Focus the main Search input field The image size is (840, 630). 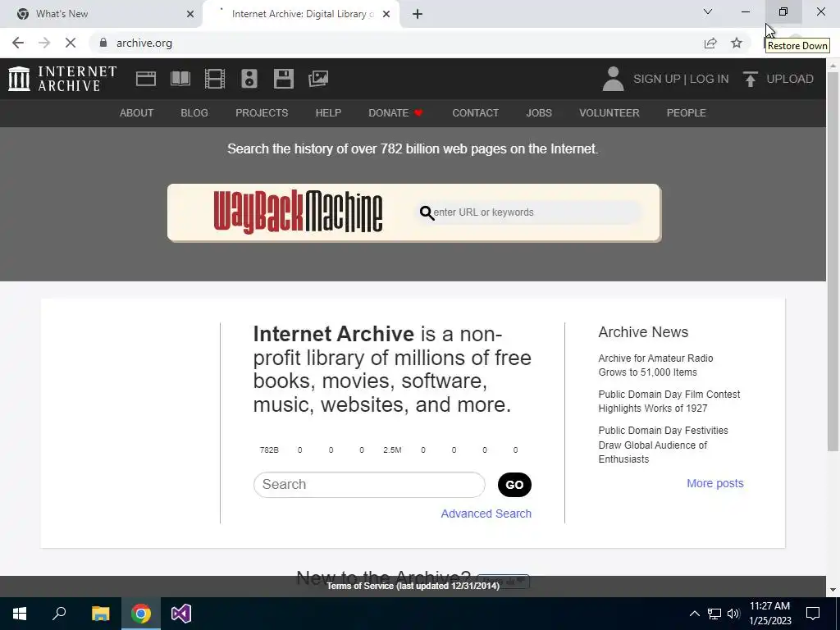point(369,485)
